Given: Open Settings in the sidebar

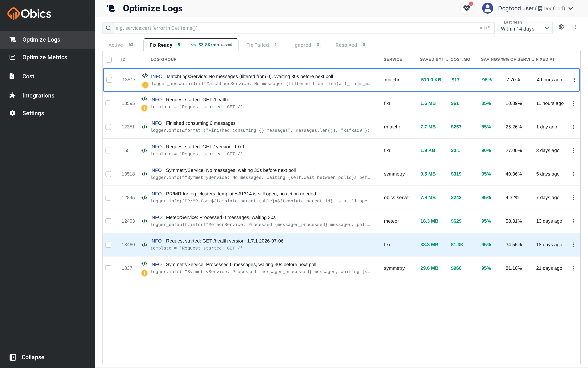Looking at the screenshot, I should pos(47,113).
